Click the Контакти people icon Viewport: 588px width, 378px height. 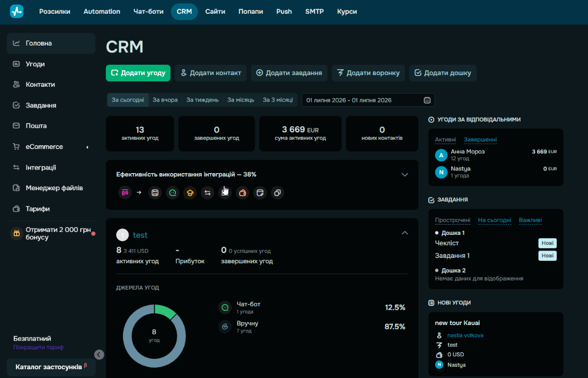pyautogui.click(x=16, y=84)
